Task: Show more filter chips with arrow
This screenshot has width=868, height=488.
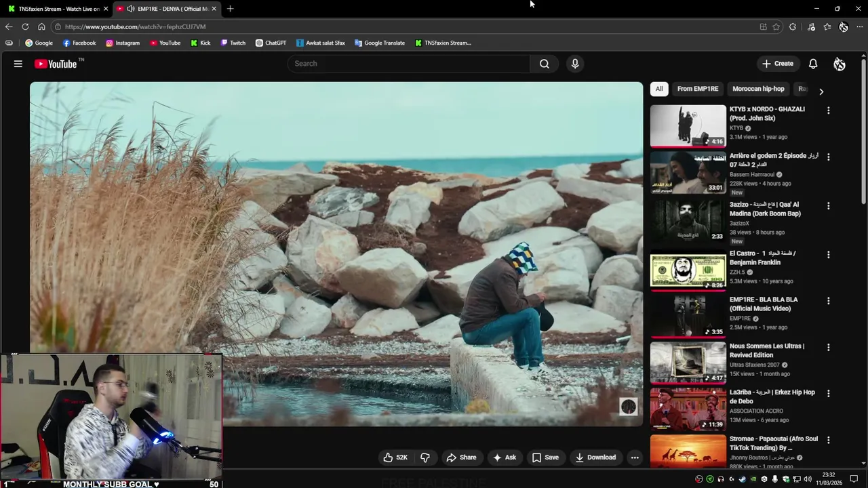Action: click(x=821, y=91)
